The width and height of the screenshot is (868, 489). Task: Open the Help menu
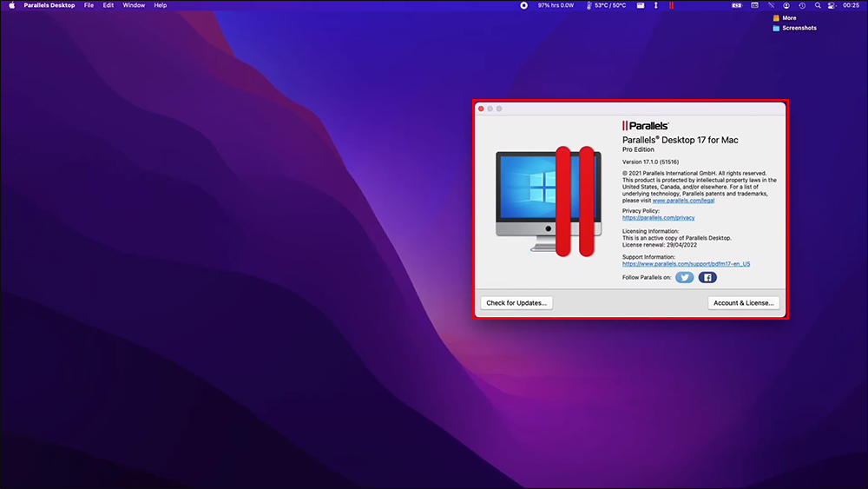160,5
